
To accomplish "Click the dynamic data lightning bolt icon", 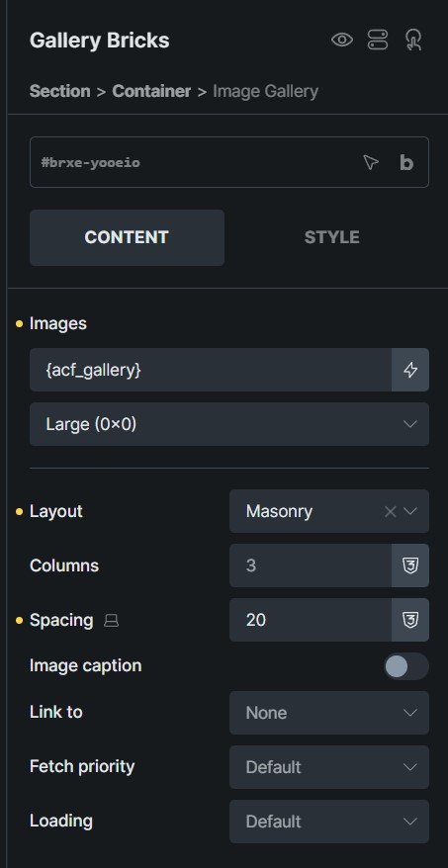I will pyautogui.click(x=410, y=370).
